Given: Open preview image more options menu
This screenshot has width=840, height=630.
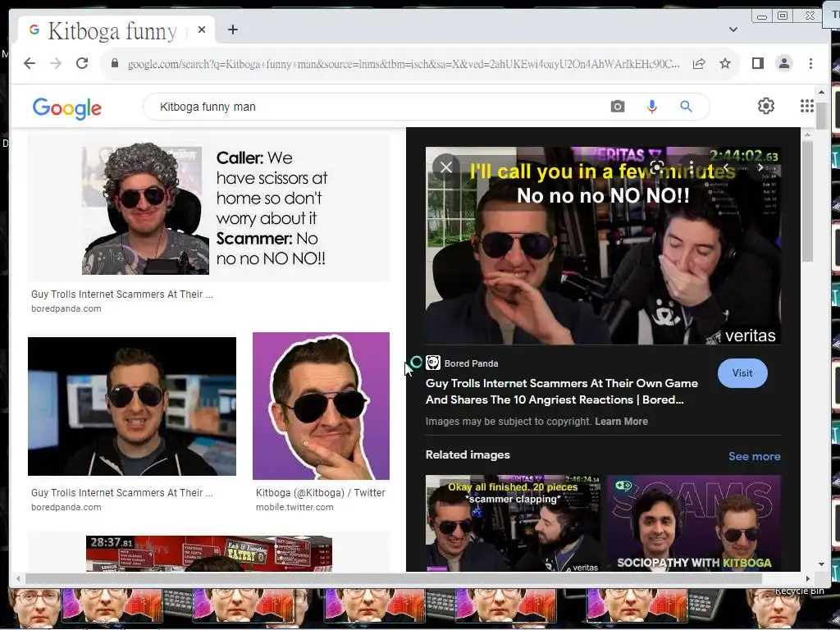Looking at the screenshot, I should coord(691,167).
